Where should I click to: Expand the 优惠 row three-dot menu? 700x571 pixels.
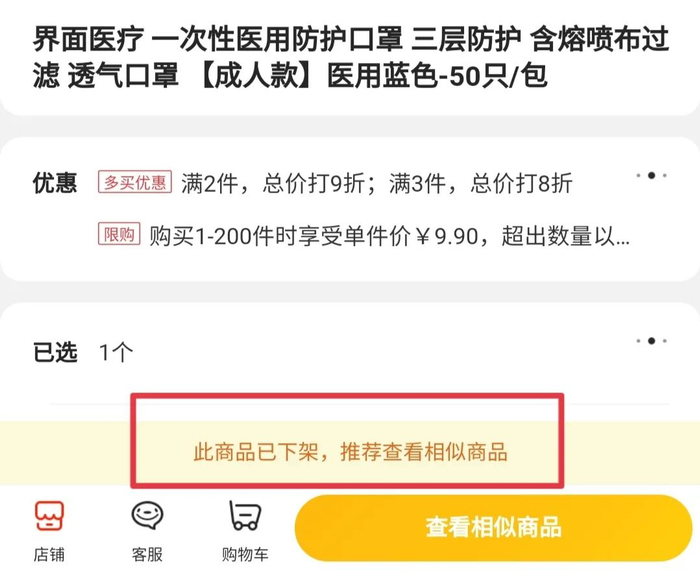coord(652,175)
